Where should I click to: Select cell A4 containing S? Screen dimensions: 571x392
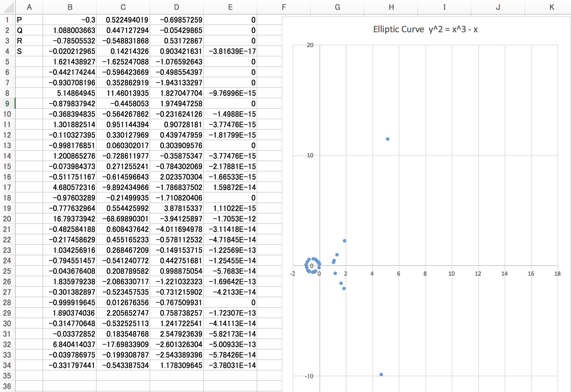pyautogui.click(x=29, y=51)
